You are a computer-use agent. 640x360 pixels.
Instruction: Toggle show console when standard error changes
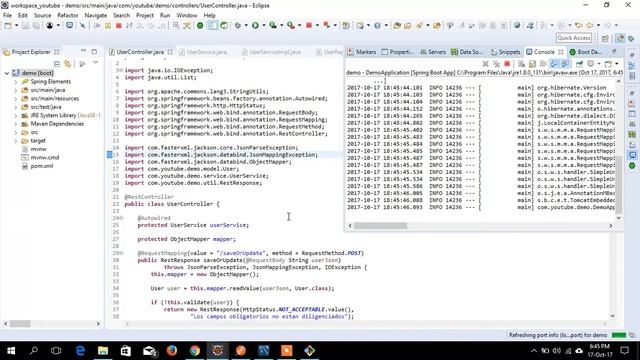(565, 64)
